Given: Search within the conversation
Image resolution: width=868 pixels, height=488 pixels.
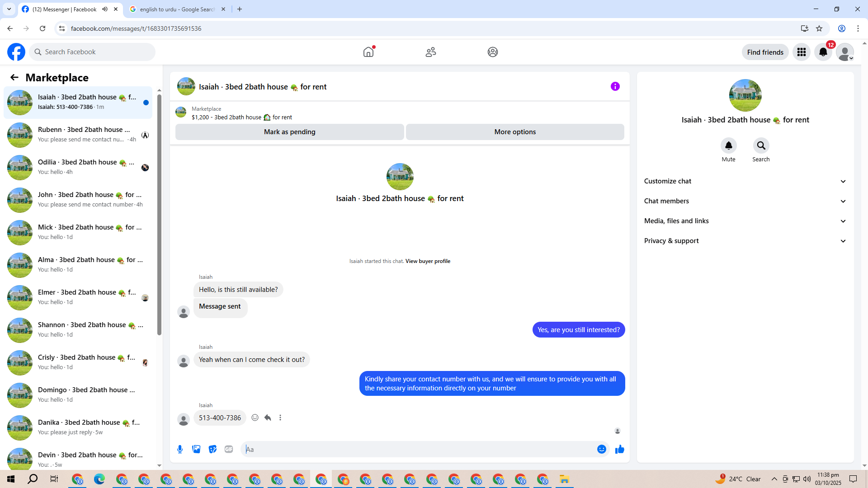Looking at the screenshot, I should (x=761, y=145).
